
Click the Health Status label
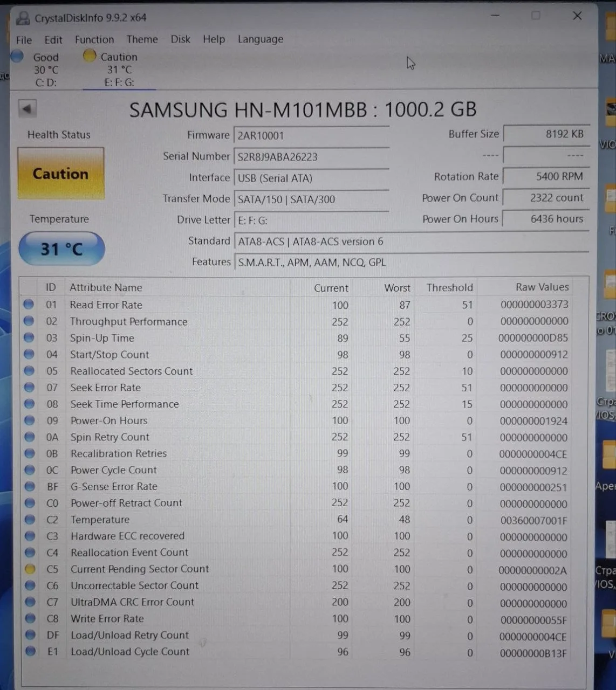(x=59, y=135)
